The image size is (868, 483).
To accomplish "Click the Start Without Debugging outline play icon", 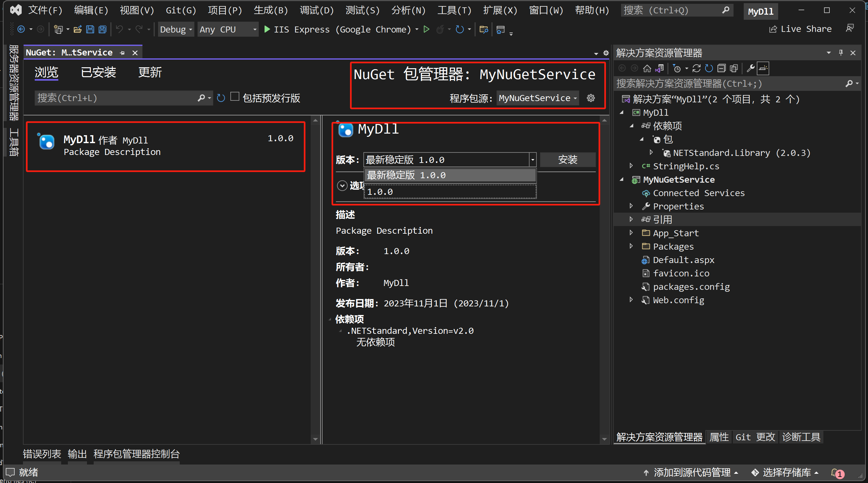I will (426, 29).
